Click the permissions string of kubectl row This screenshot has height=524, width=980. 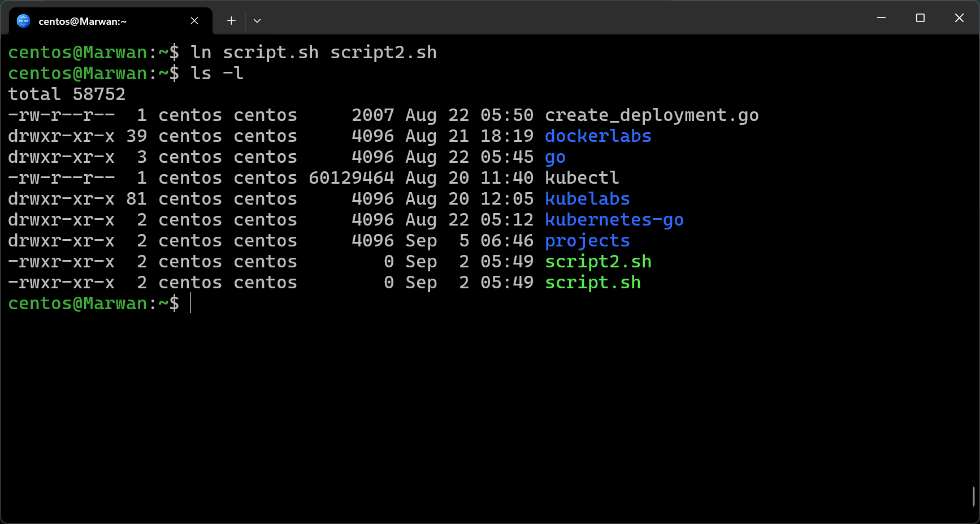tap(62, 178)
